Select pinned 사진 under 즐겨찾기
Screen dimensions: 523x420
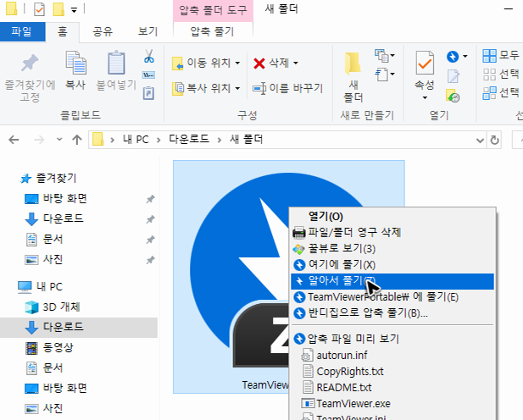[53, 259]
